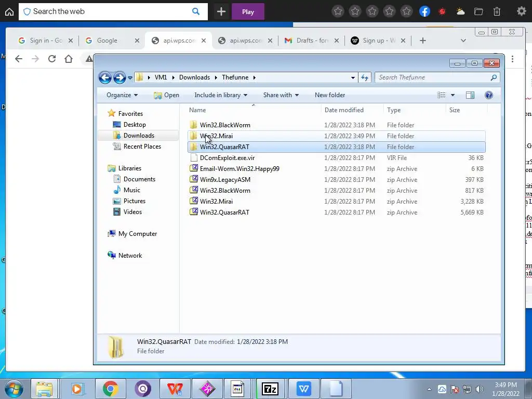Refresh the Thefunne folder view
Image resolution: width=532 pixels, height=399 pixels.
[365, 78]
